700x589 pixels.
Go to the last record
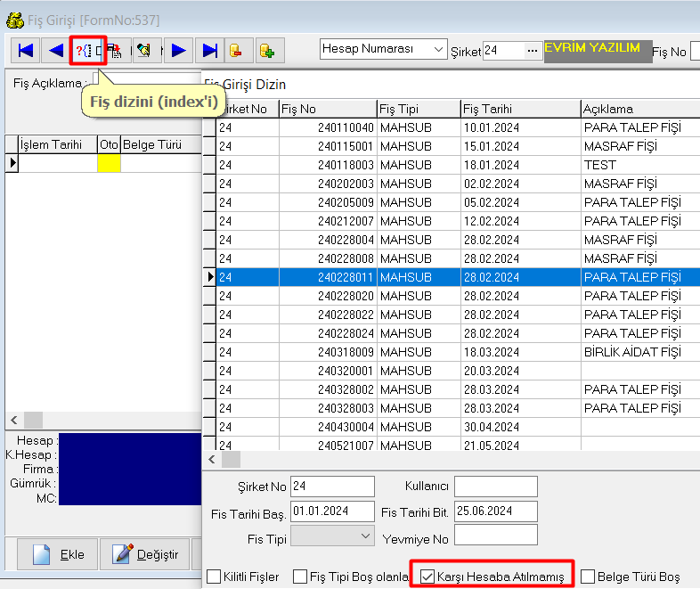(209, 51)
